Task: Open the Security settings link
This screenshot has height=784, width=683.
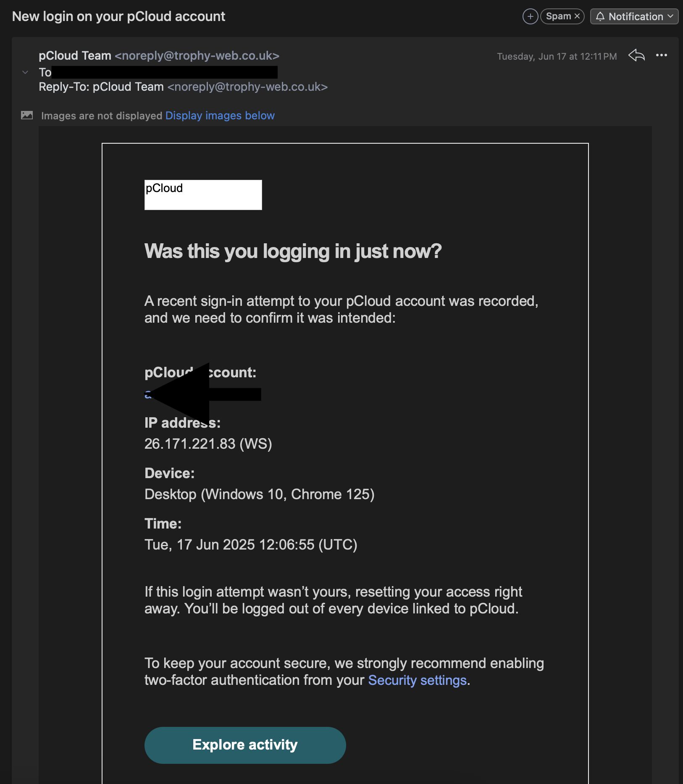Action: point(417,680)
